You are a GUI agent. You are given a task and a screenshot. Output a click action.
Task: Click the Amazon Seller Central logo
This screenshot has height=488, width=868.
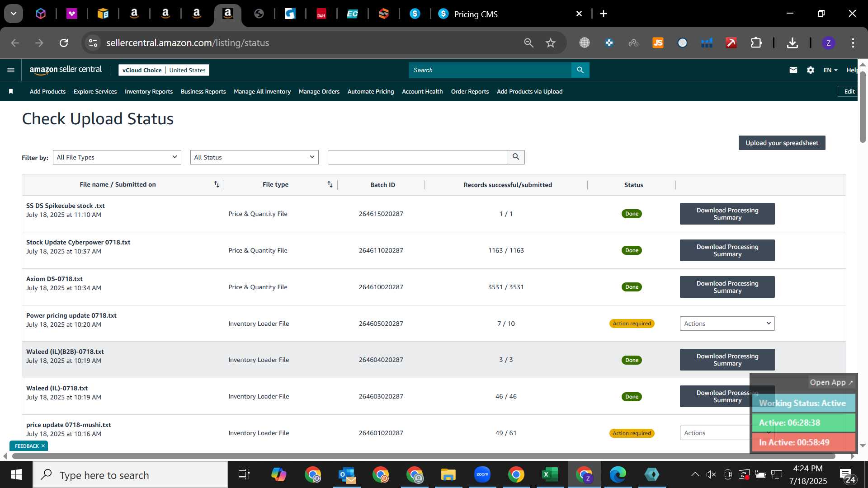(x=66, y=70)
